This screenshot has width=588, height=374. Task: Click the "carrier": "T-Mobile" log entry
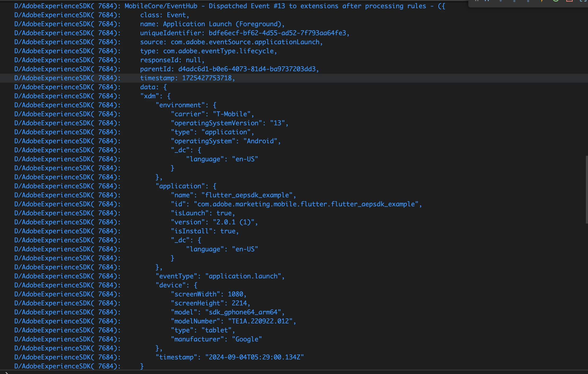tap(212, 114)
